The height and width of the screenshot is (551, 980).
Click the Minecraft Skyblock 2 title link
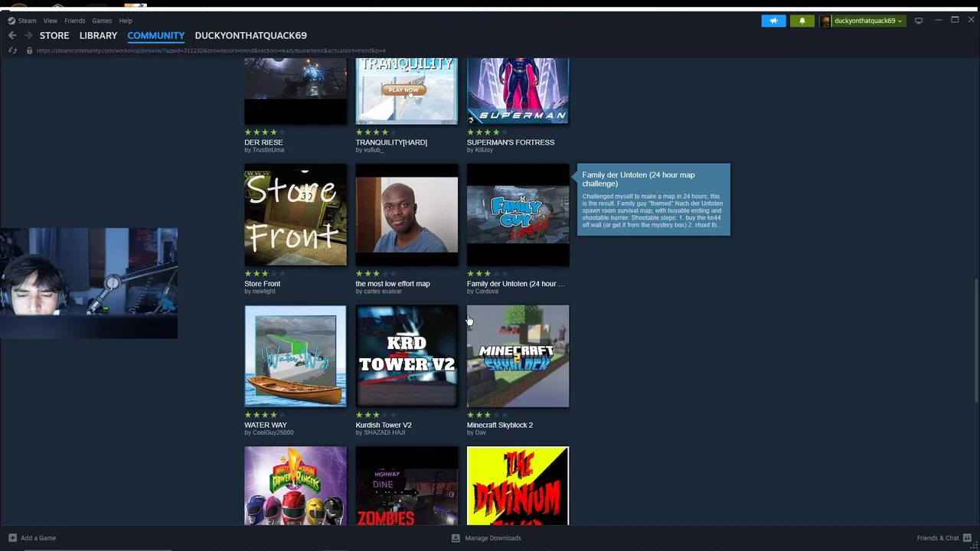coord(500,425)
